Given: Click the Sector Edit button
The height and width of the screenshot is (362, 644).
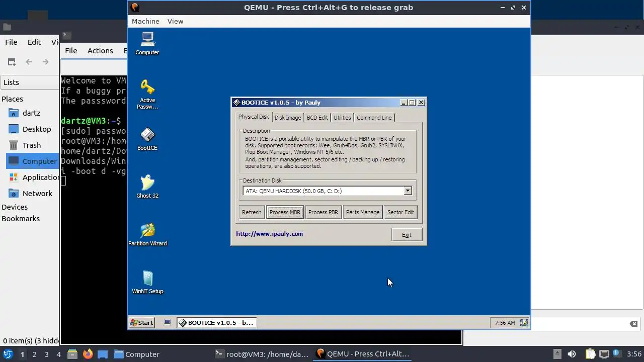Looking at the screenshot, I should point(400,212).
